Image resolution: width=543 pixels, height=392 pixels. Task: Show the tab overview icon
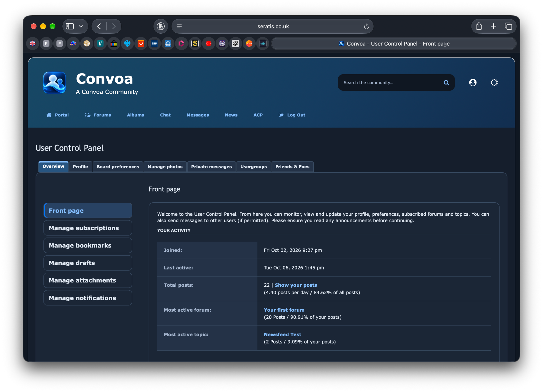coord(508,26)
